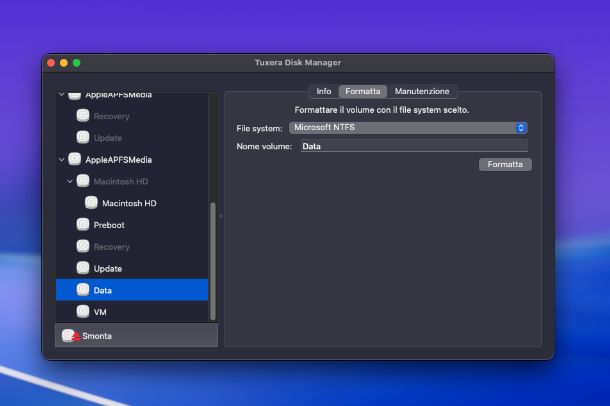Click the disk icon beside greyed Update at top

pyautogui.click(x=83, y=137)
